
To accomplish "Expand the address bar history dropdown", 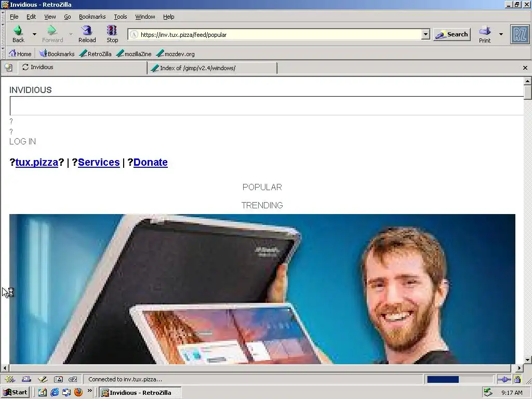I will [425, 34].
